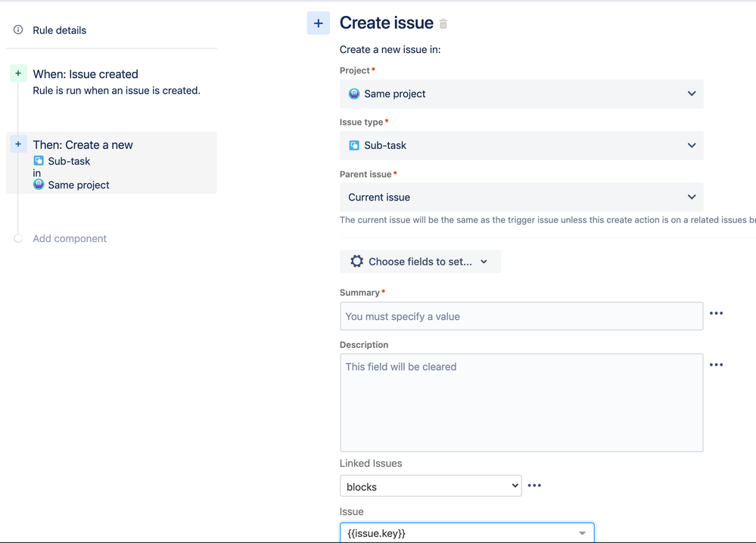Click the green plus icon on Issue created trigger

coord(18,73)
